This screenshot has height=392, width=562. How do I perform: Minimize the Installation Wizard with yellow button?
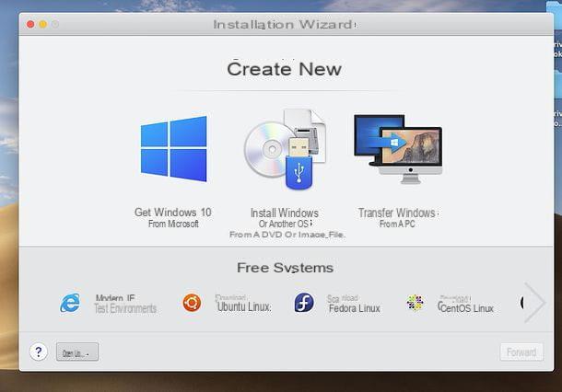pos(43,24)
